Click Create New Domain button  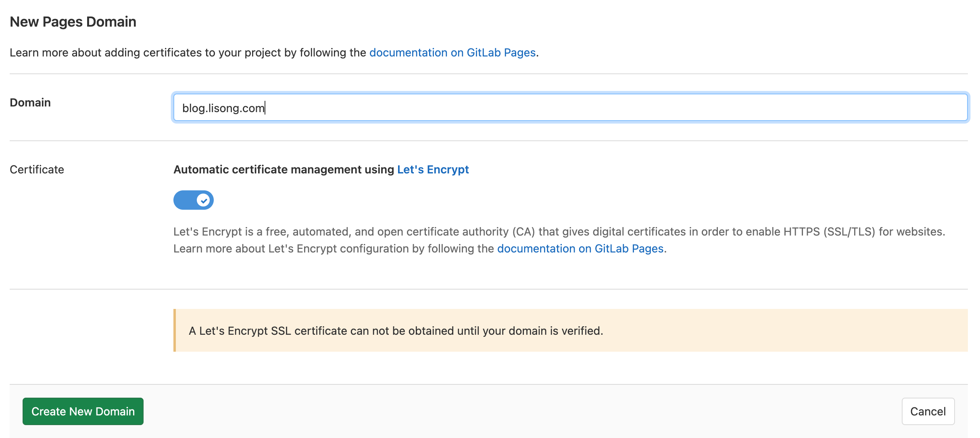coord(83,411)
